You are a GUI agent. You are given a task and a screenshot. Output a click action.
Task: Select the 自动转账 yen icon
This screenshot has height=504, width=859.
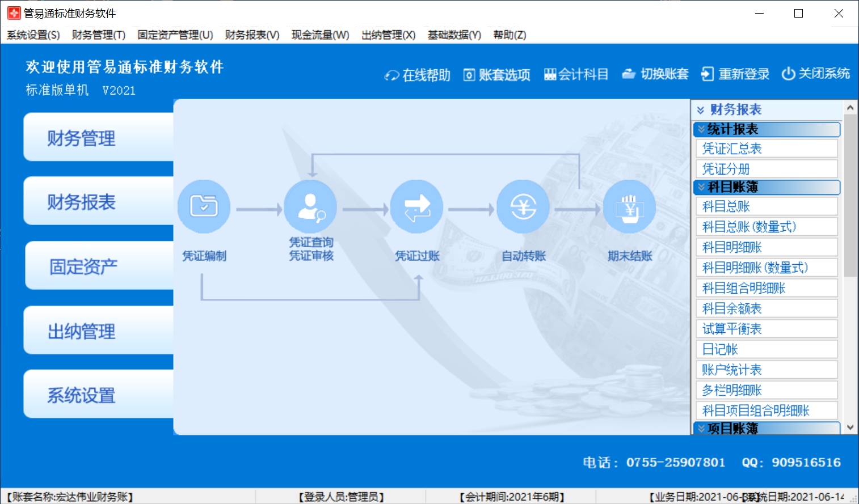523,206
